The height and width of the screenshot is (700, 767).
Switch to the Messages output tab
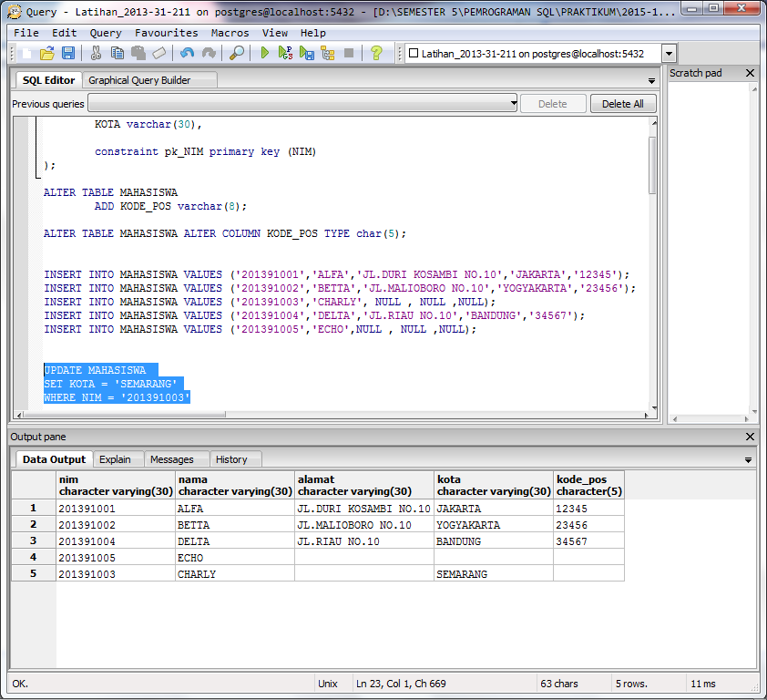[176, 459]
